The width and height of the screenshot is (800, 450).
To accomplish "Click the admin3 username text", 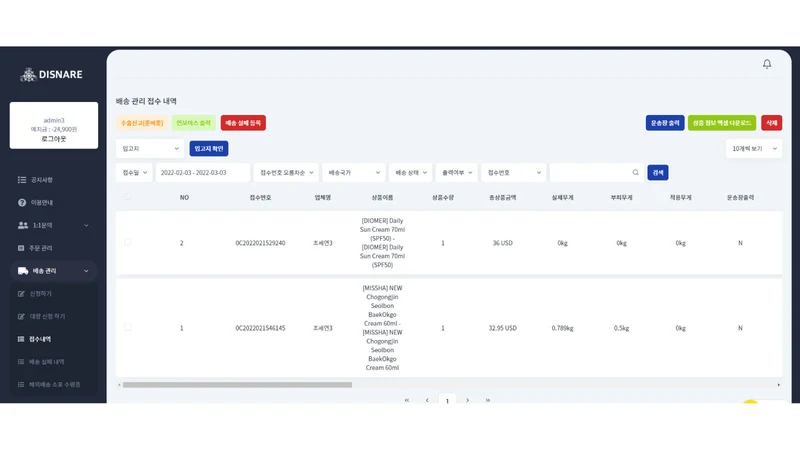I will [54, 120].
